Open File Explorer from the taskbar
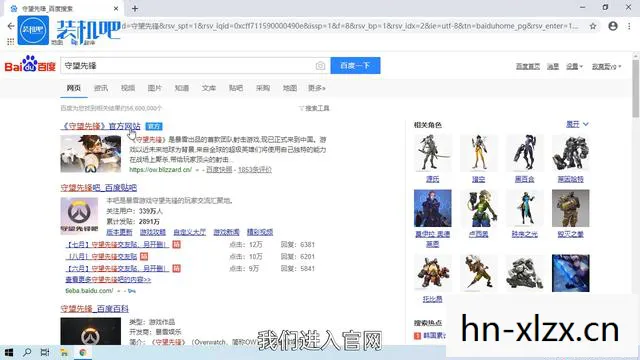Viewport: 640px width, 360px height. (x=64, y=352)
